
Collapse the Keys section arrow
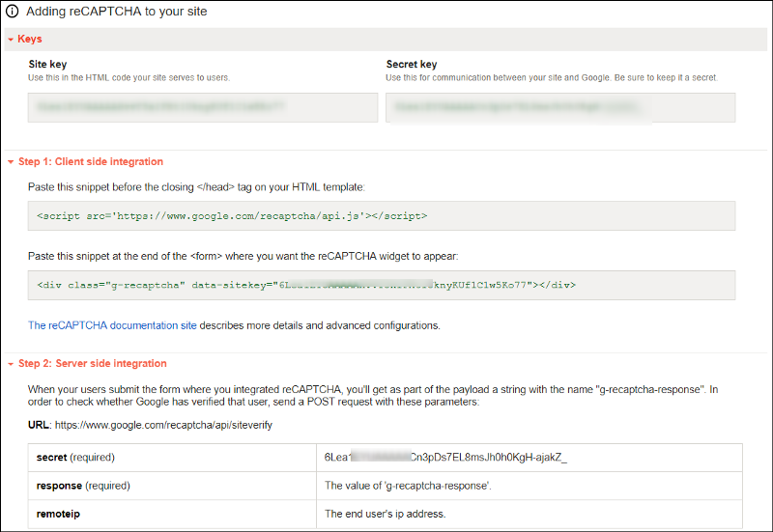pyautogui.click(x=10, y=40)
